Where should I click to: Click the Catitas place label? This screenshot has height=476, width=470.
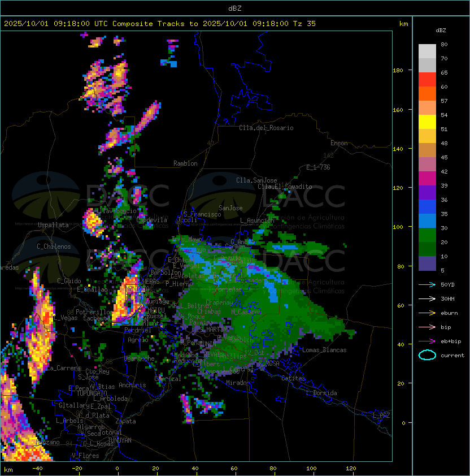[x=293, y=378]
